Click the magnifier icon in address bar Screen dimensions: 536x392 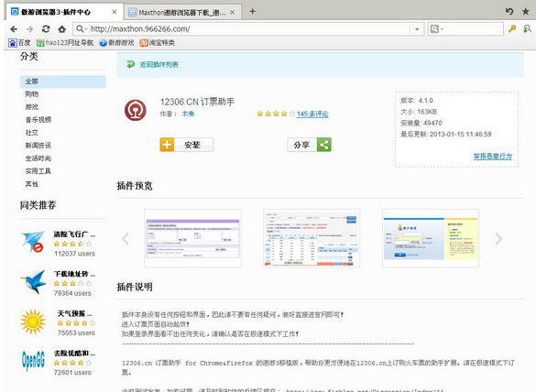point(80,29)
